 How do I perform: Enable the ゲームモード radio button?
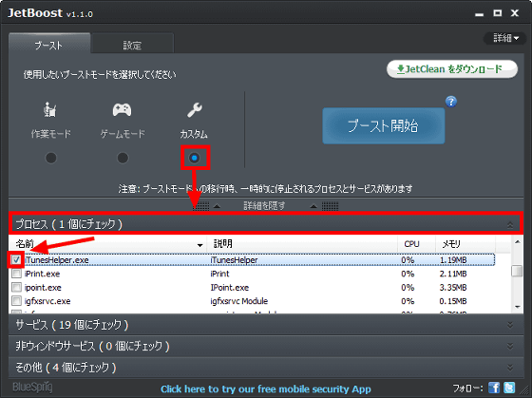(x=123, y=158)
